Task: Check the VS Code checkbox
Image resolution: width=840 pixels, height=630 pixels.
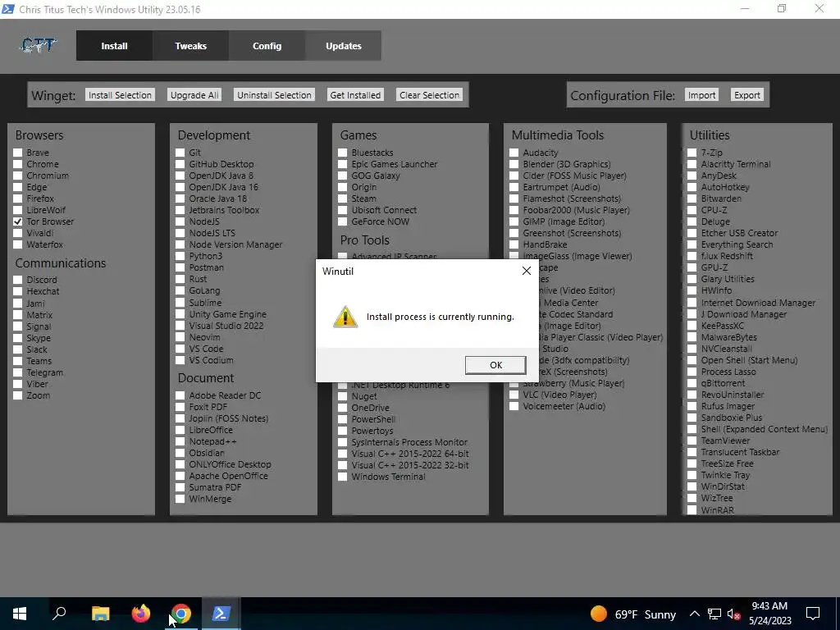Action: tap(180, 349)
